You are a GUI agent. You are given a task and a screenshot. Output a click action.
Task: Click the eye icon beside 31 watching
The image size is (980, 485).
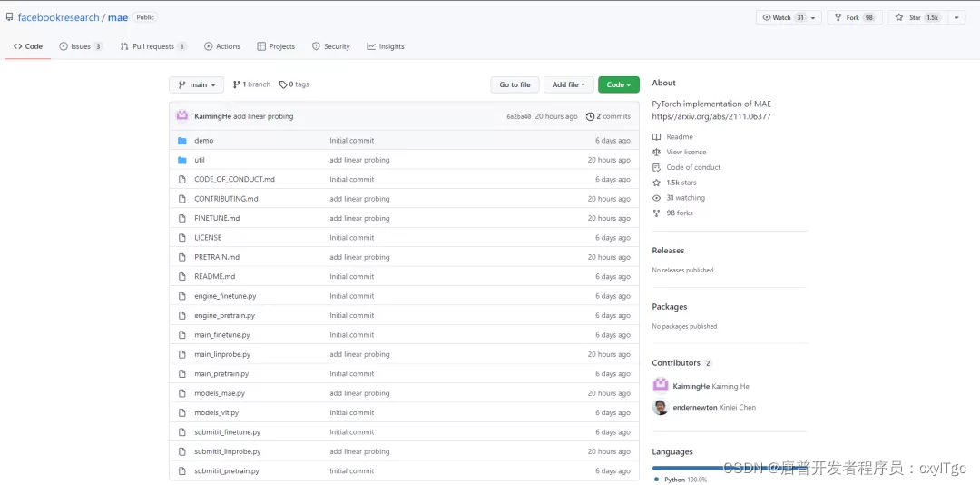coord(656,198)
